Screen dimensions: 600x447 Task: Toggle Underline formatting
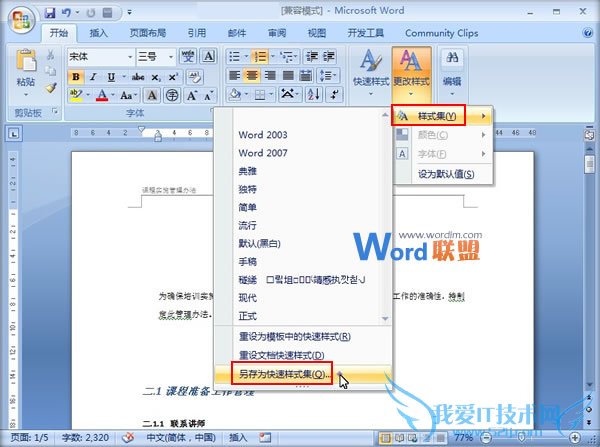(111, 77)
